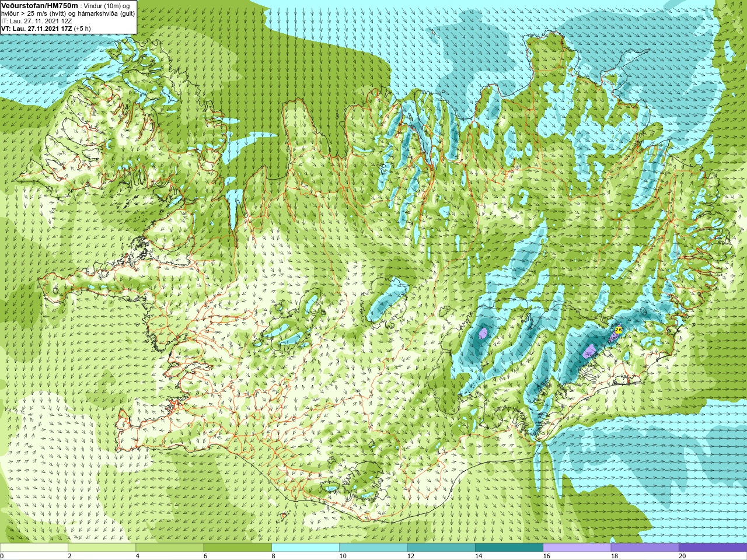Click the legend value 18
This screenshot has width=747, height=560.
615,556
